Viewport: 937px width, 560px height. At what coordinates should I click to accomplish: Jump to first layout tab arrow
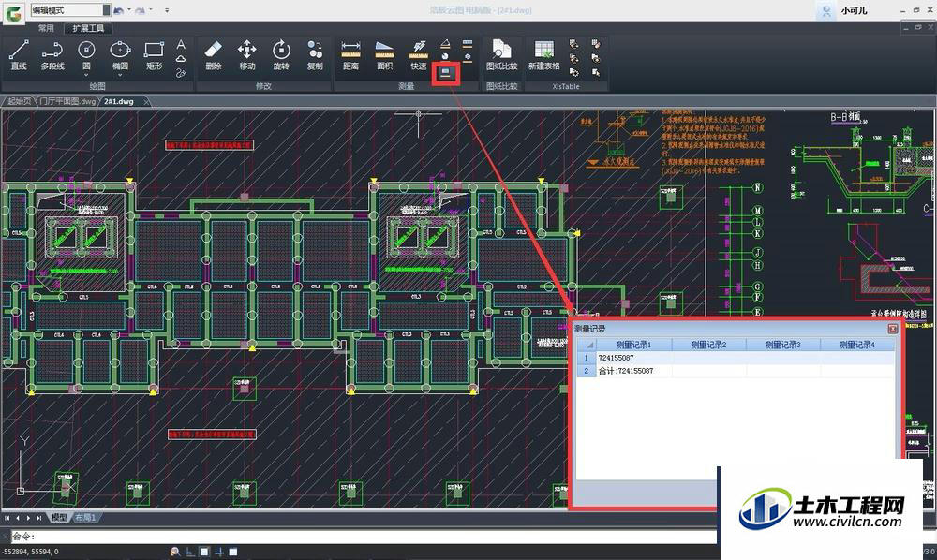[7, 518]
